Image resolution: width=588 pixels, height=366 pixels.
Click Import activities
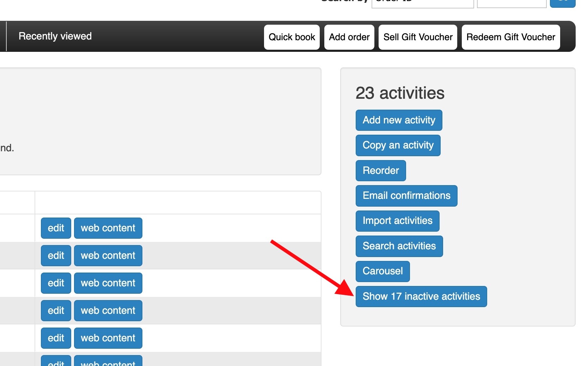click(x=398, y=221)
